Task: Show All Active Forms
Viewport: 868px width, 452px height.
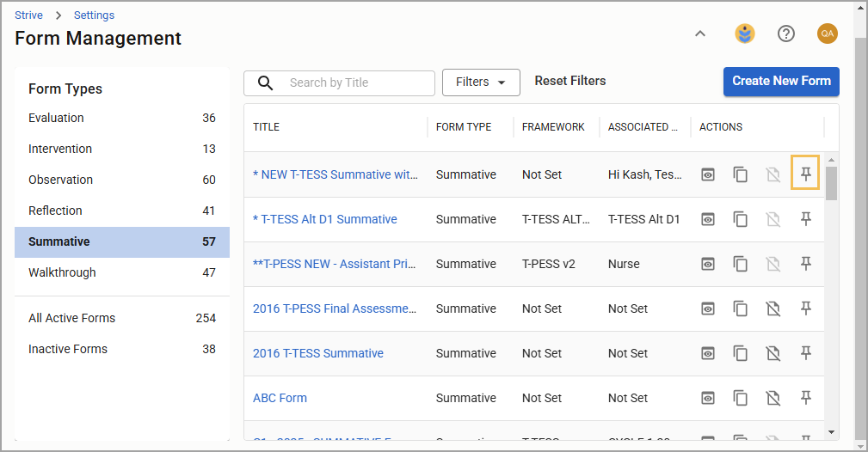Action: tap(122, 318)
